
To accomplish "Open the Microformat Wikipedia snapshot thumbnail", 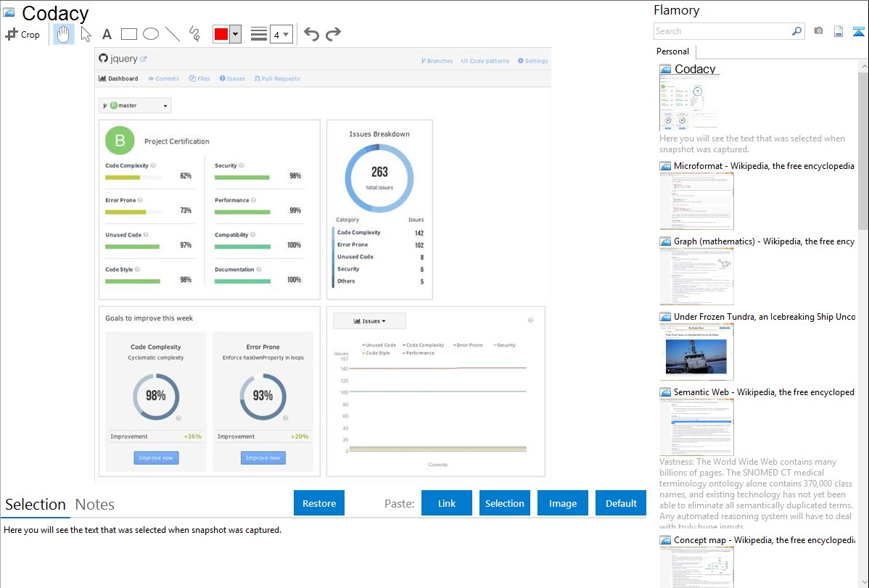I will tap(696, 201).
